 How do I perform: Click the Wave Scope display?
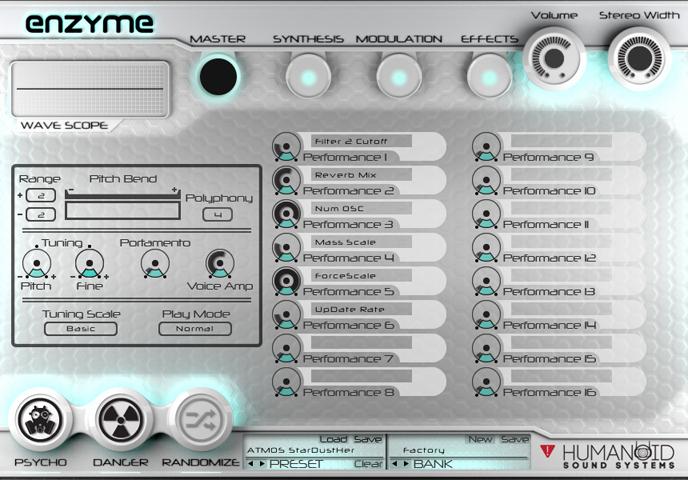click(90, 89)
